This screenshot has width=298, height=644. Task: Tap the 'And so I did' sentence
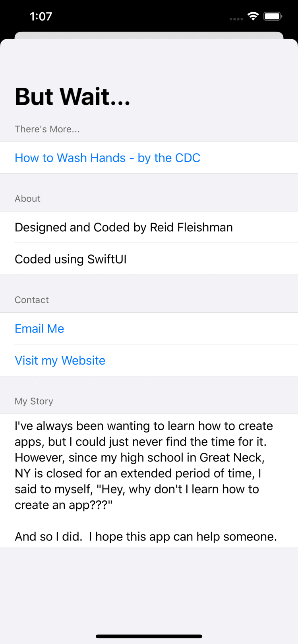pyautogui.click(x=145, y=536)
